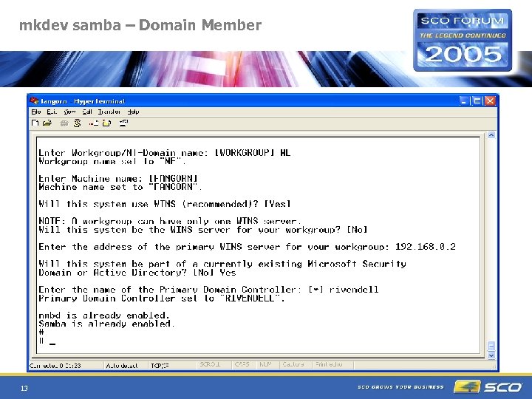Screen dimensions: 532x399
Task: Click the CAPS status indicator
Action: pyautogui.click(x=242, y=364)
